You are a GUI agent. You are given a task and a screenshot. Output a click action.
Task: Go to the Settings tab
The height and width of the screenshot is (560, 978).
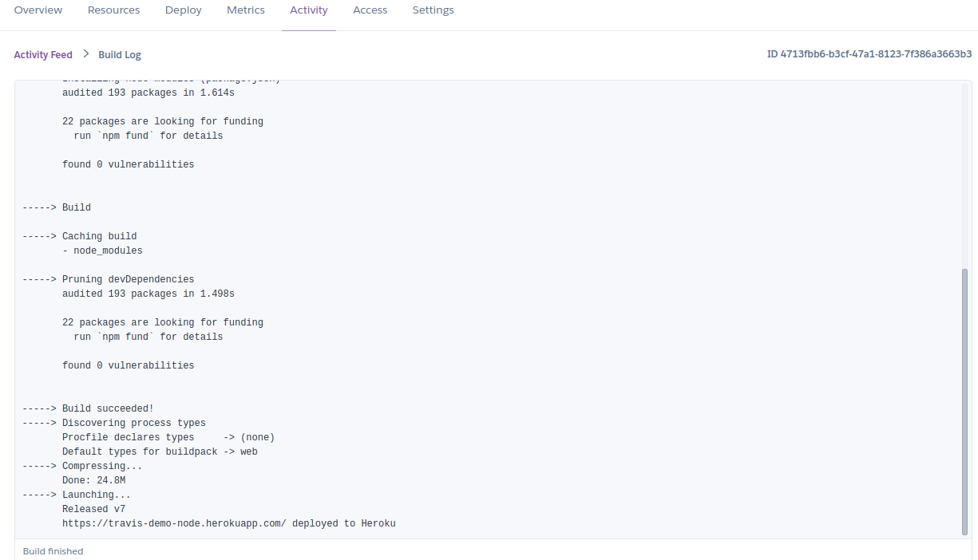point(433,10)
